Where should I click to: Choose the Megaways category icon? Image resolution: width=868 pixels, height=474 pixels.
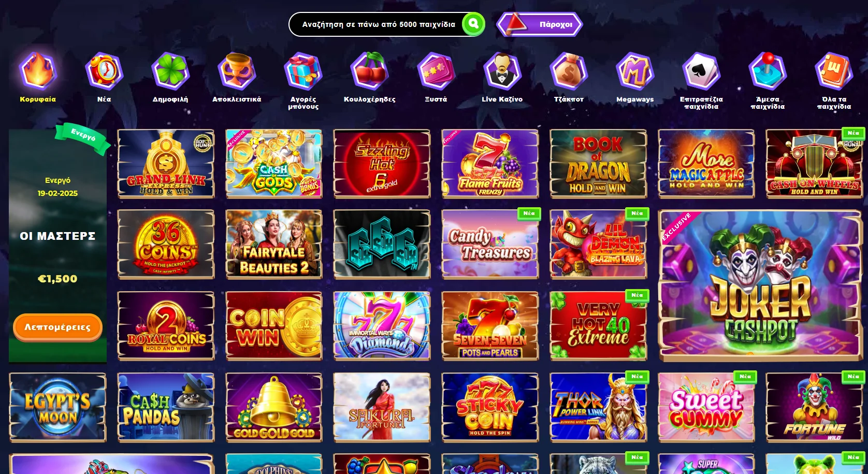[x=635, y=71]
